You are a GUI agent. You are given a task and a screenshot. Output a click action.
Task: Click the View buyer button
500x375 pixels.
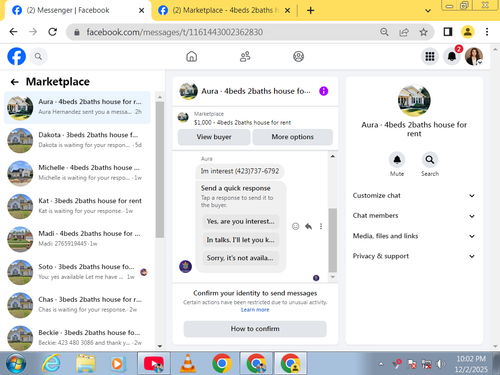pyautogui.click(x=214, y=137)
